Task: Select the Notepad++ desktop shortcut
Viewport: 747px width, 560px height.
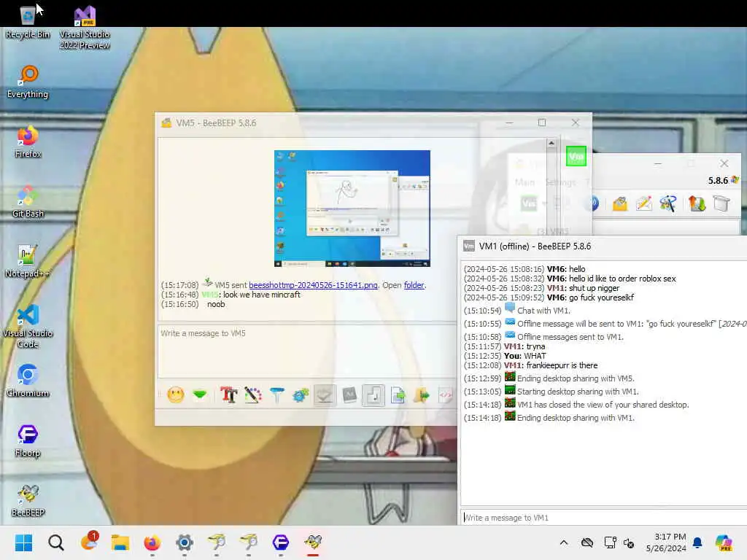Action: tap(28, 262)
